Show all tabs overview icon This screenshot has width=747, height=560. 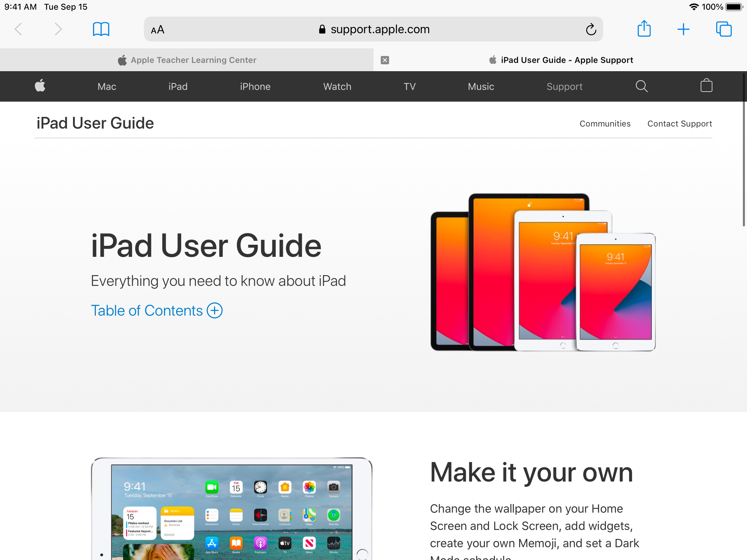coord(724,29)
